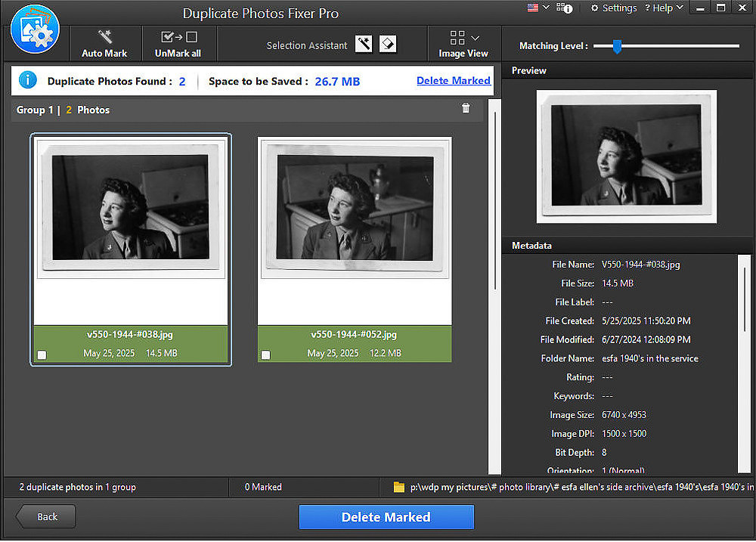Open Settings from the title bar
756x542 pixels.
614,8
